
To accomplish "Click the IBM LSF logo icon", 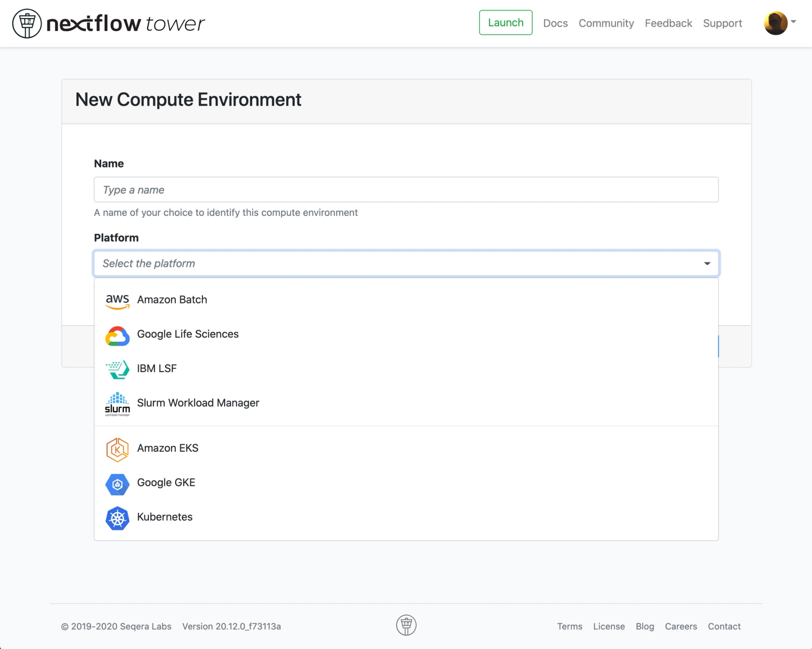I will click(117, 369).
